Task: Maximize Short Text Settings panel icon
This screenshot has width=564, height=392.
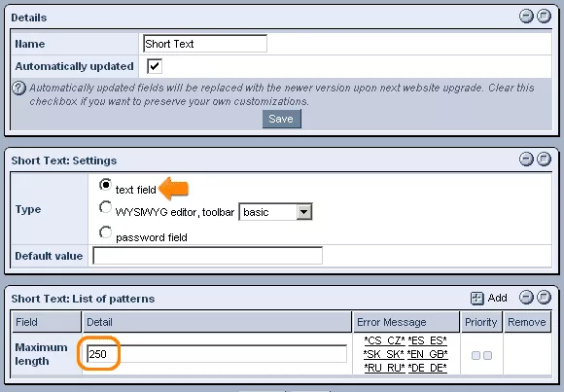Action: pos(544,159)
